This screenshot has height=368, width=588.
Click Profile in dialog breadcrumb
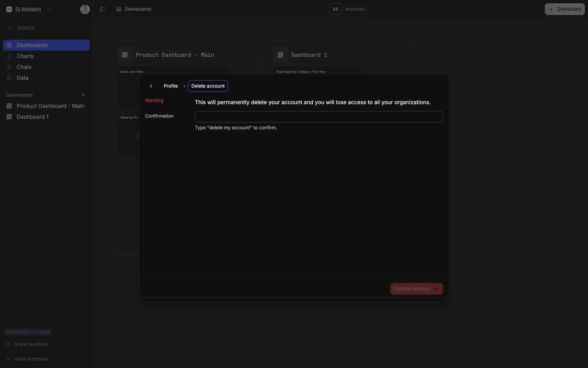coord(171,86)
